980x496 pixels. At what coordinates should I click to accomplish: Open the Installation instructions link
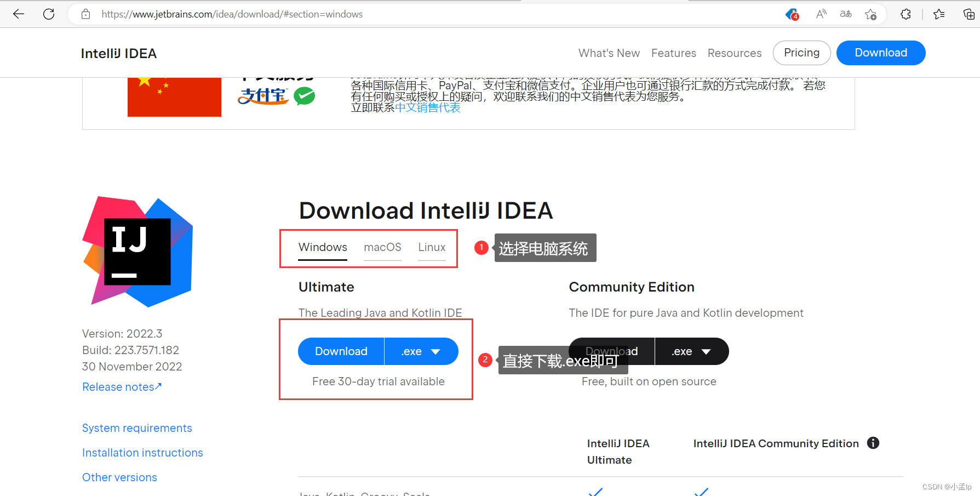142,453
